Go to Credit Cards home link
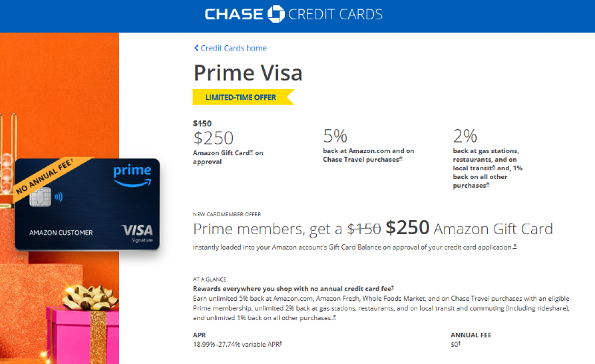The height and width of the screenshot is (364, 595). tap(234, 48)
